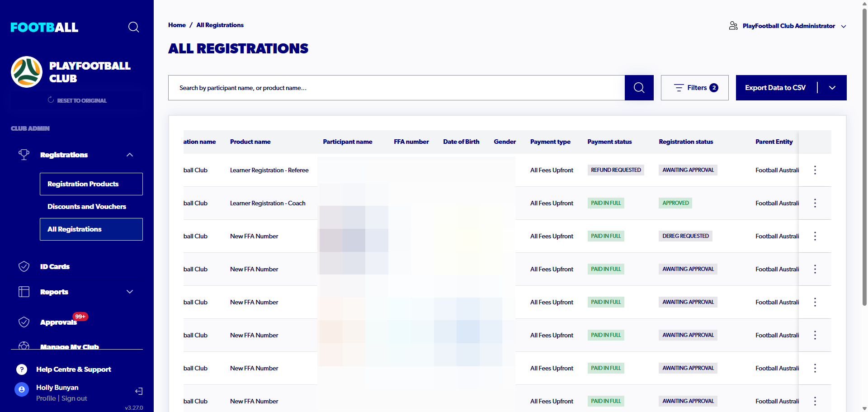The image size is (868, 412).
Task: Click the Approvals shield icon
Action: coord(24,322)
